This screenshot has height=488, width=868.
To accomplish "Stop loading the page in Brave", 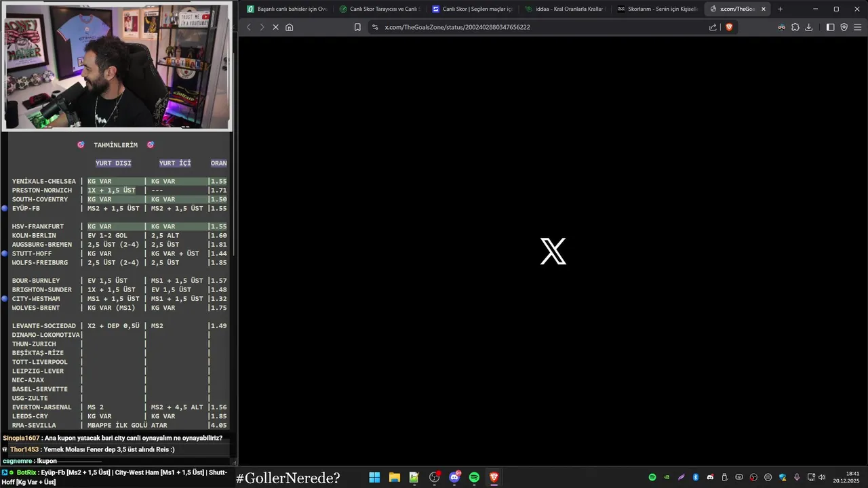I will pos(275,27).
